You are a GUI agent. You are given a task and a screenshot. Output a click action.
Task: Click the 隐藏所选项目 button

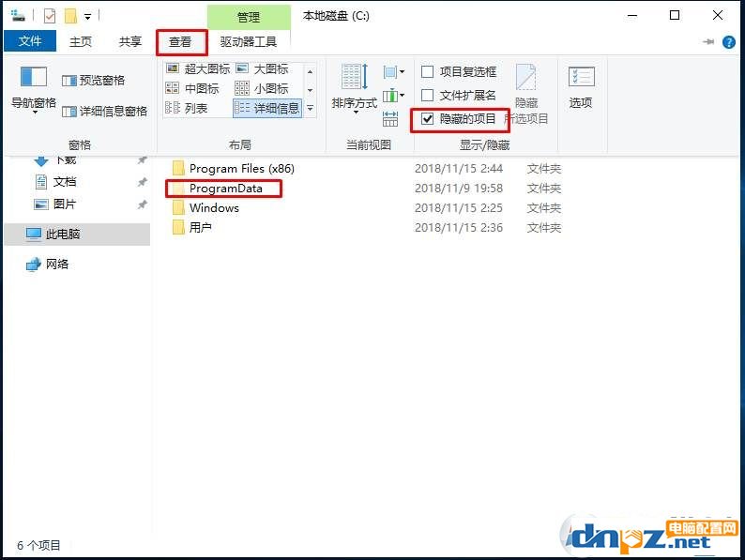[x=526, y=94]
